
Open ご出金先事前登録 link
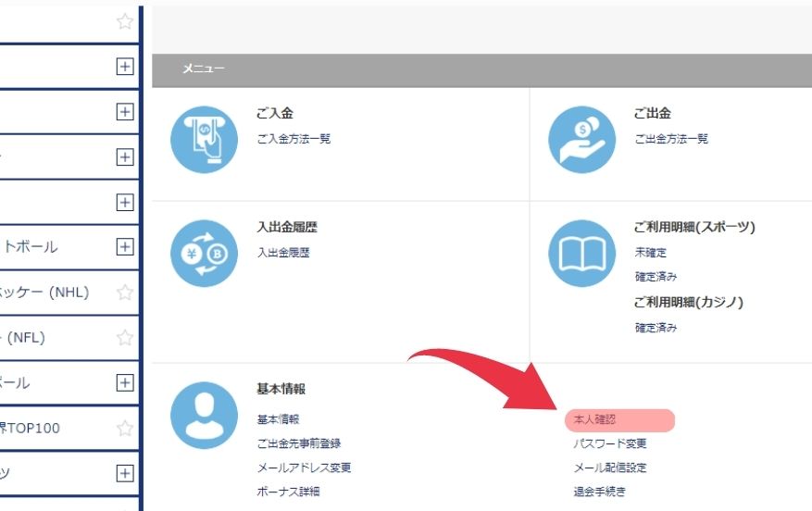coord(299,443)
